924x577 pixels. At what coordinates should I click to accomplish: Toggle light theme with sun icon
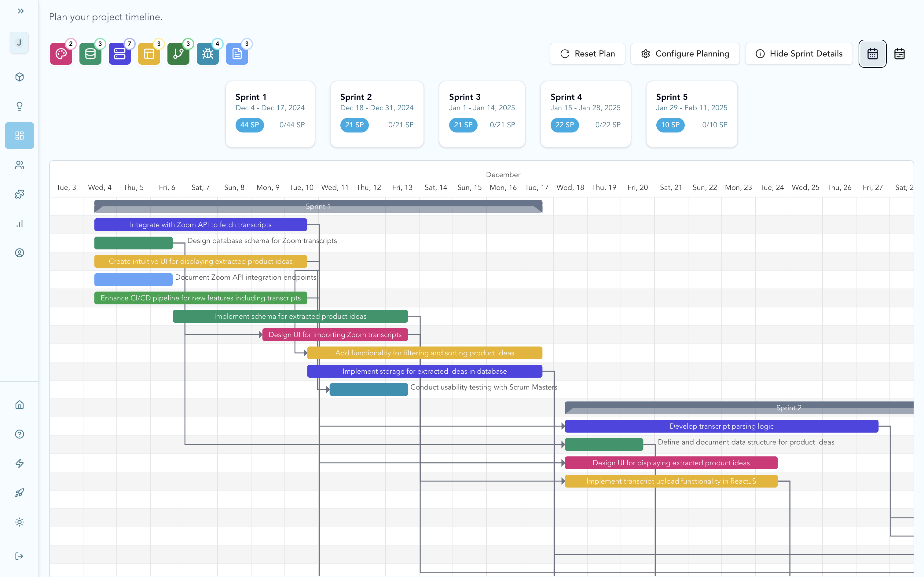(x=20, y=522)
